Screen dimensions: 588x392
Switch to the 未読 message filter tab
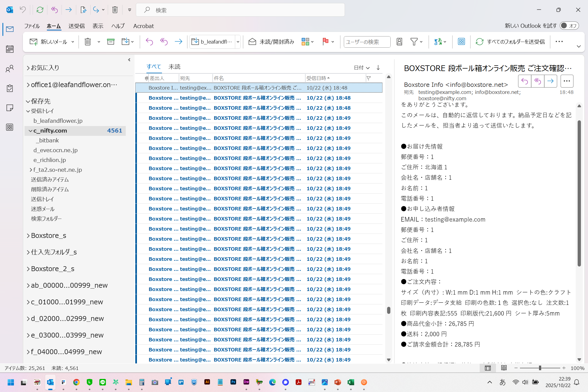tap(174, 67)
